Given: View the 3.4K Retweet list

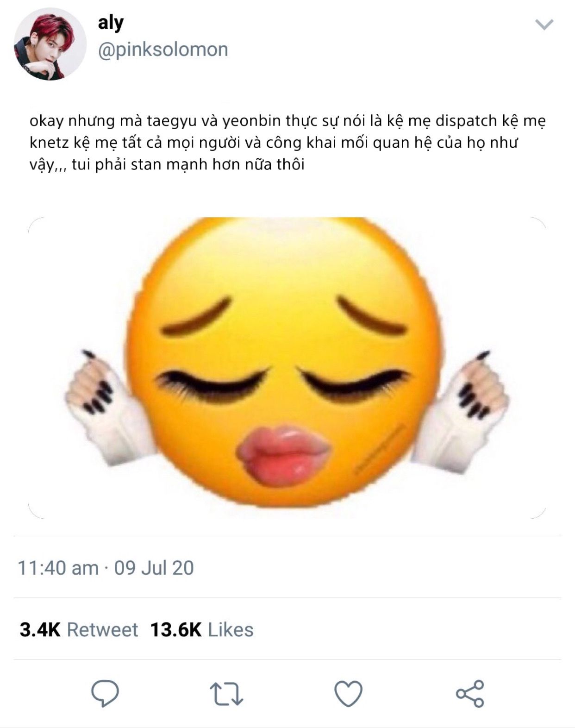Looking at the screenshot, I should (79, 630).
